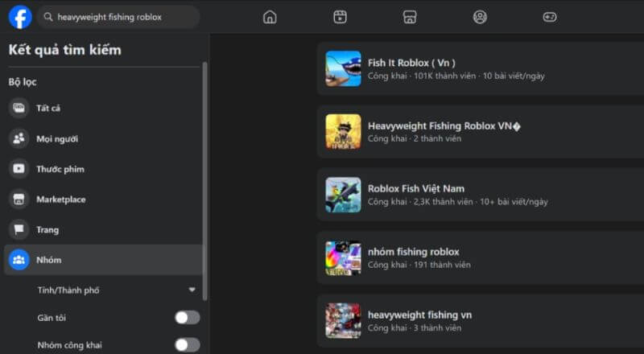644x354 pixels.
Task: Enable the Gần tôi toggle
Action: click(187, 318)
